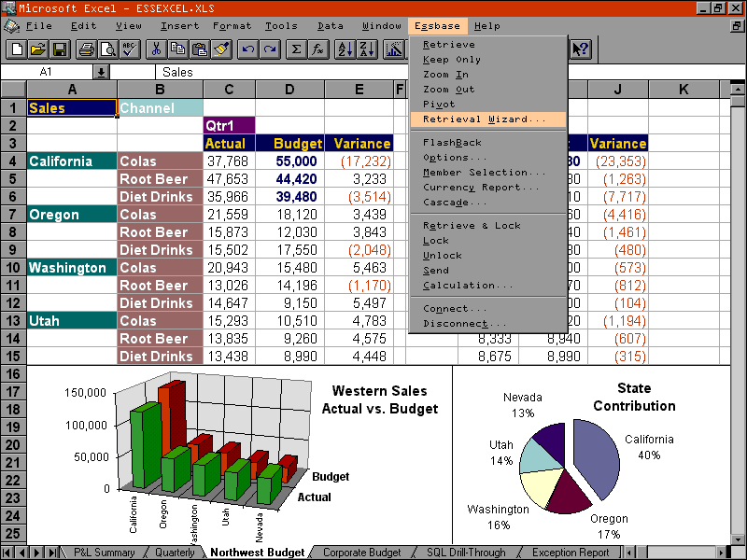Click the Save floppy disk icon
This screenshot has width=747, height=560.
(x=60, y=49)
